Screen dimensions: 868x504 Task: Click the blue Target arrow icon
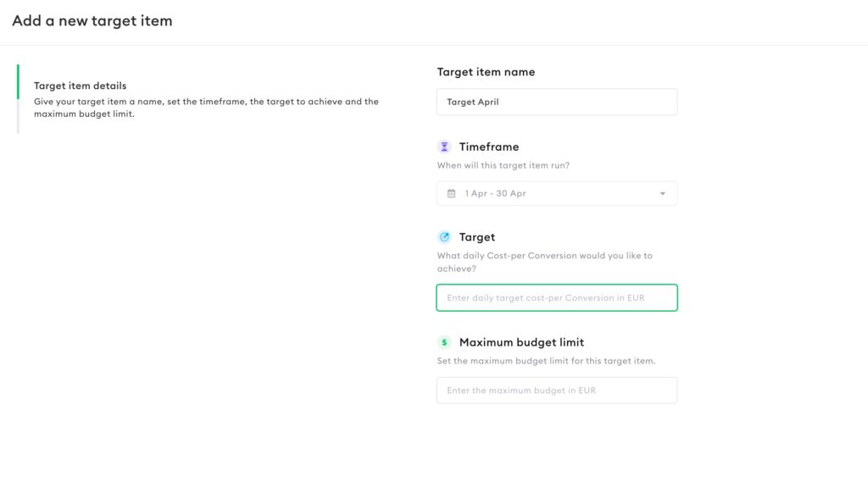click(x=444, y=237)
